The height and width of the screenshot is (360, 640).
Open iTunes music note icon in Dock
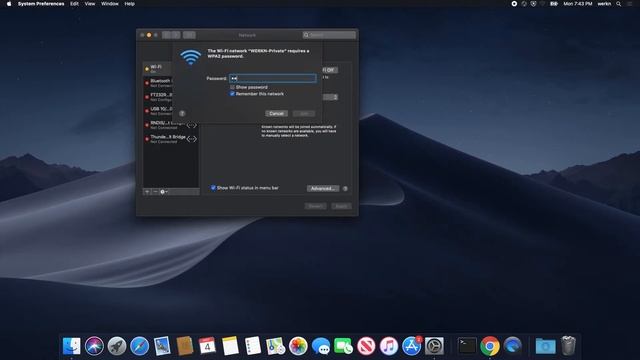(x=389, y=346)
